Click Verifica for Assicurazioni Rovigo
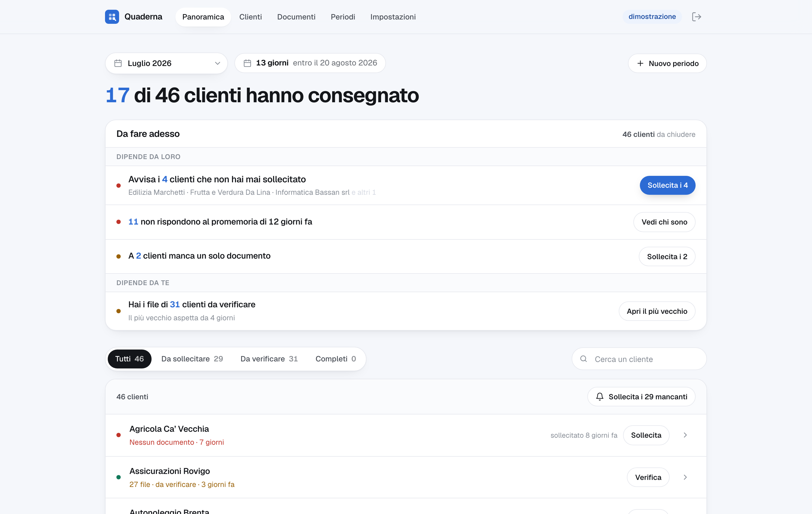The width and height of the screenshot is (812, 514). click(x=648, y=477)
